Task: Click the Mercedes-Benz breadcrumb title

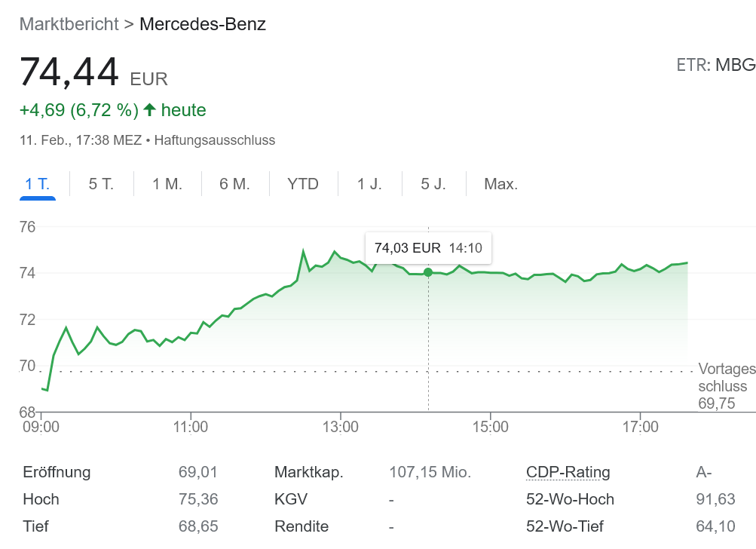Action: click(x=203, y=24)
